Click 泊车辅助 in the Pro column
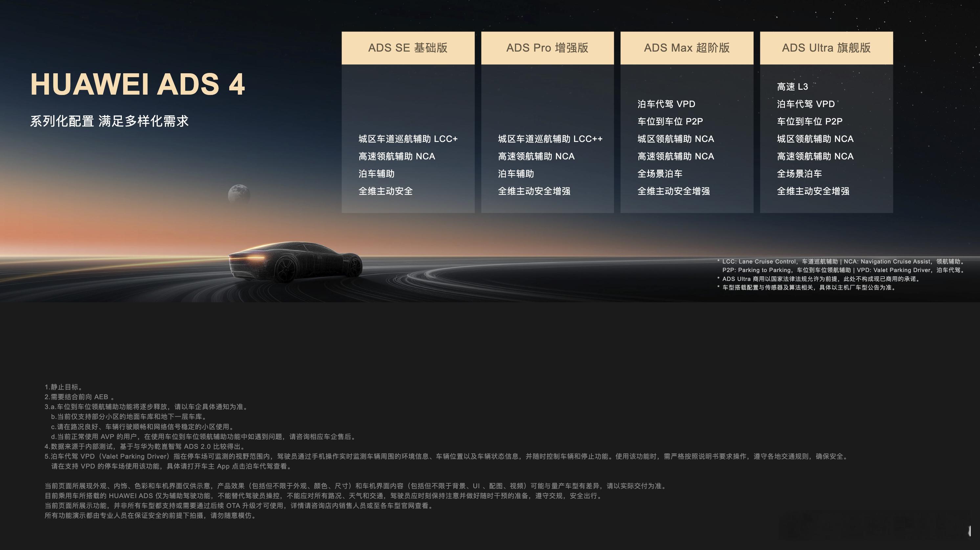This screenshot has width=980, height=550. 516,174
